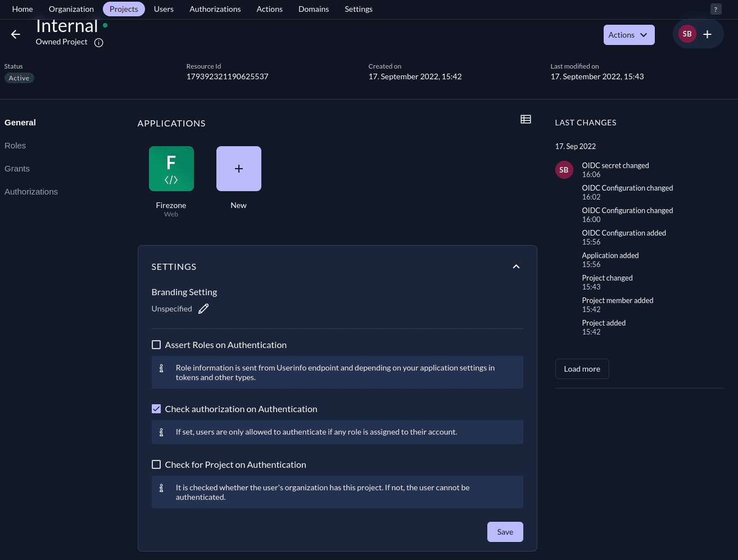738x560 pixels.
Task: Open the help icon in the top bar
Action: coord(716,9)
